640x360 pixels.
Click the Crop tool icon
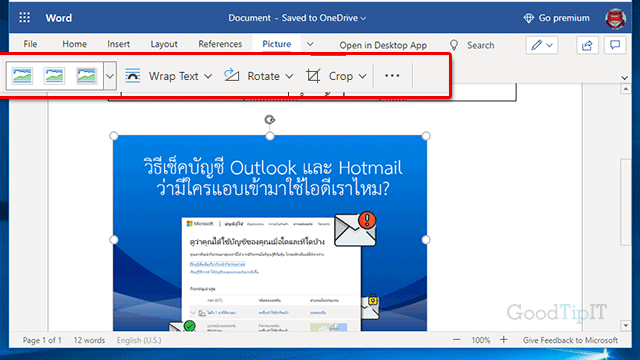point(313,76)
